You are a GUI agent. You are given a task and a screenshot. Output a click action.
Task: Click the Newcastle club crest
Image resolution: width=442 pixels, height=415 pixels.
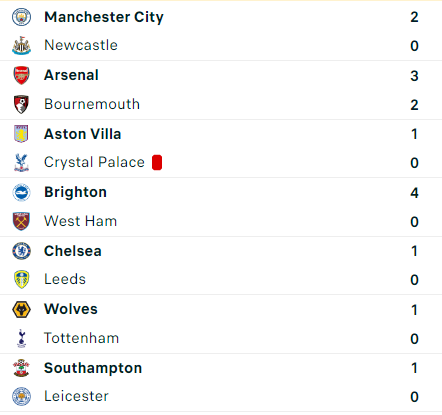[21, 46]
